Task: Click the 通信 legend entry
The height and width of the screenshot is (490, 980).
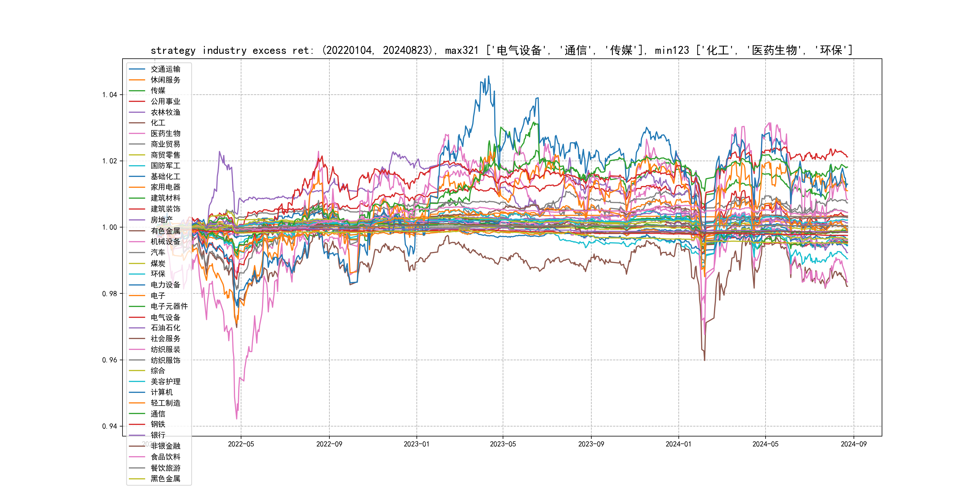Action: pyautogui.click(x=158, y=414)
